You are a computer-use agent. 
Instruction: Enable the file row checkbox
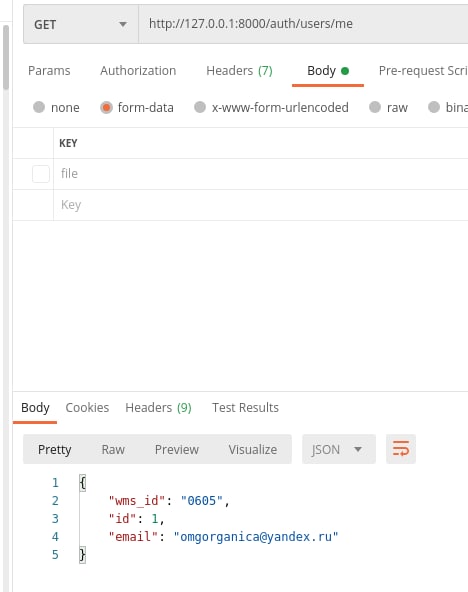coord(41,174)
